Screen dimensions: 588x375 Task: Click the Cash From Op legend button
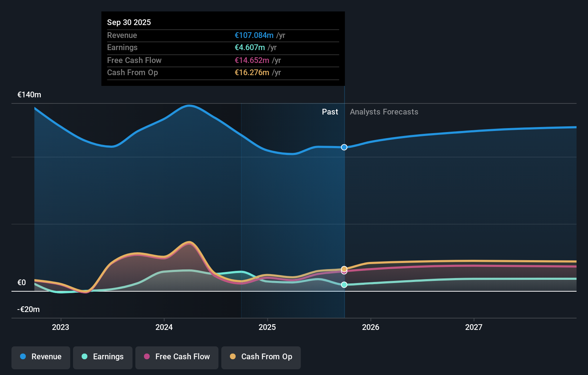(261, 357)
